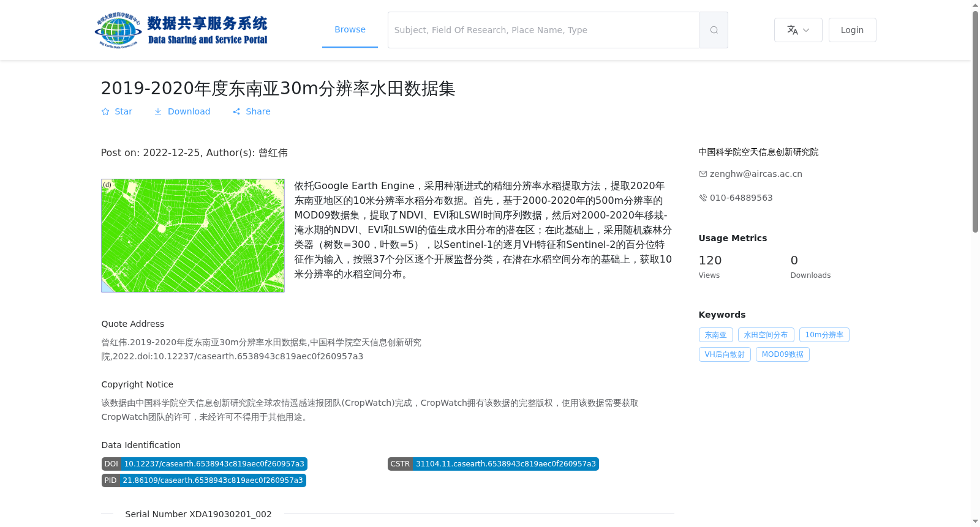Star this dataset
Viewport: 980px width, 527px height.
(x=117, y=111)
